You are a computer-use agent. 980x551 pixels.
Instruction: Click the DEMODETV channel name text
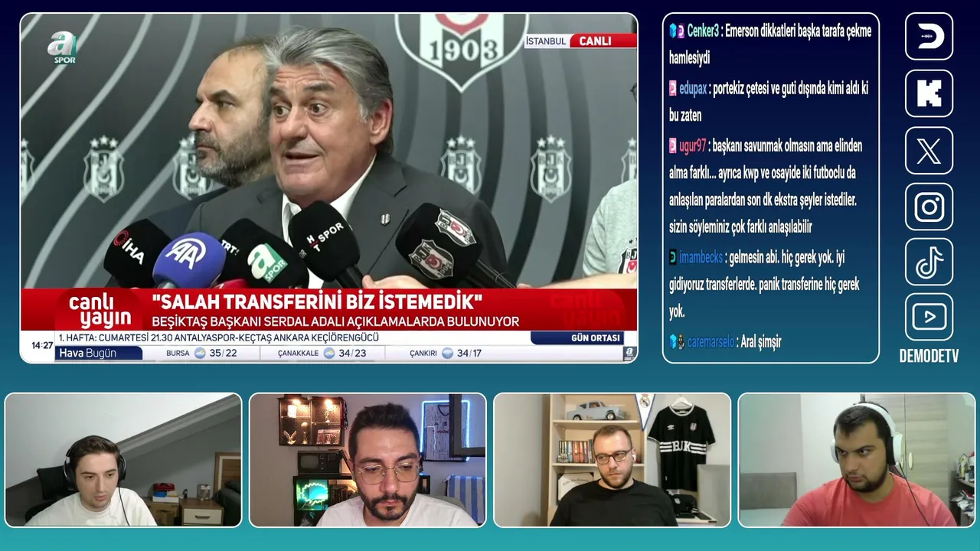929,357
